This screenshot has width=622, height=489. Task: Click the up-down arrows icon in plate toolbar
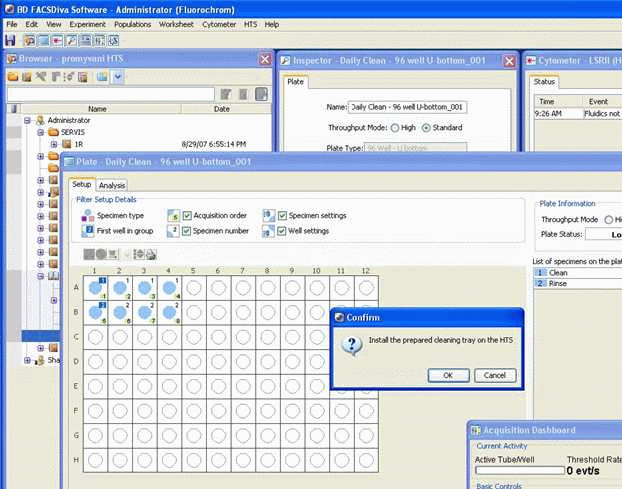pyautogui.click(x=139, y=254)
